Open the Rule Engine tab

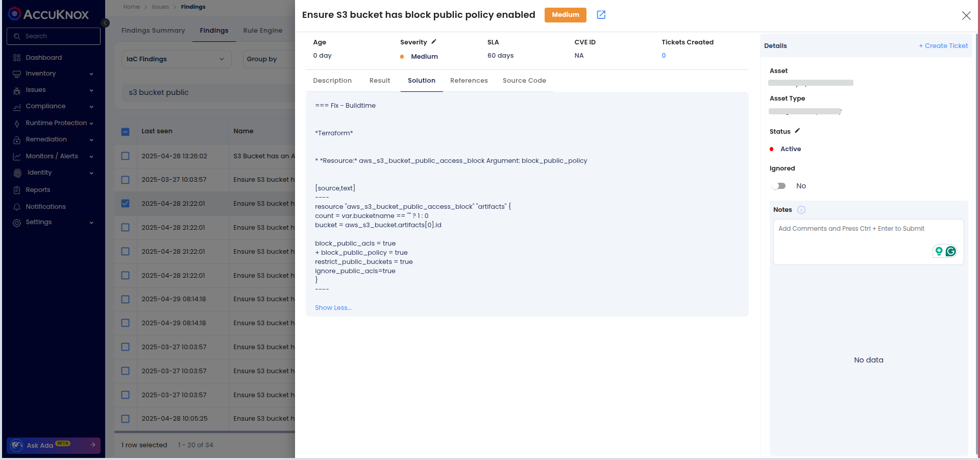(x=263, y=31)
